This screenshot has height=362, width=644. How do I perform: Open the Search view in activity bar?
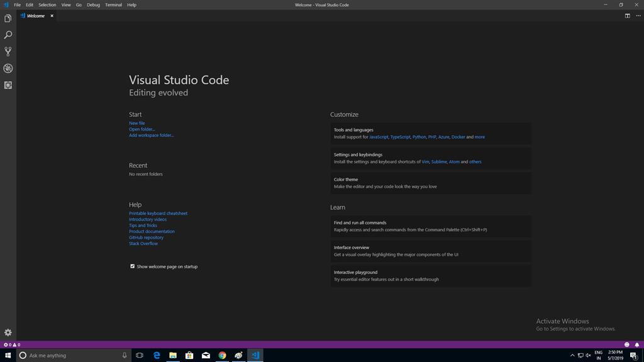coord(8,35)
